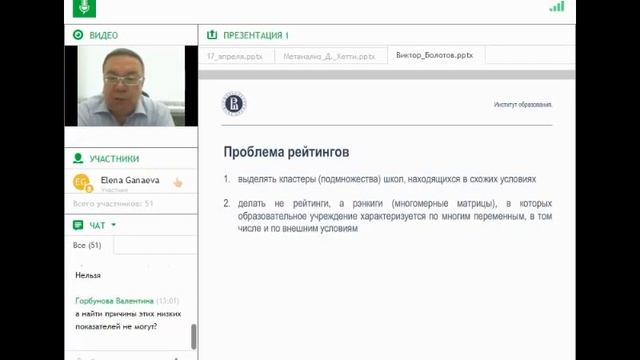Click the Чат speech bubble icon
The image size is (640, 360).
(x=78, y=225)
